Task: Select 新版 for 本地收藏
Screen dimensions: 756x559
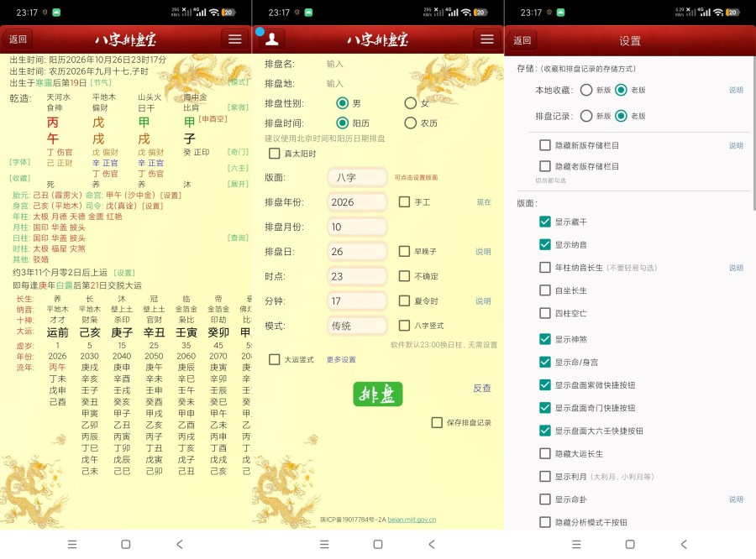Action: 586,90
